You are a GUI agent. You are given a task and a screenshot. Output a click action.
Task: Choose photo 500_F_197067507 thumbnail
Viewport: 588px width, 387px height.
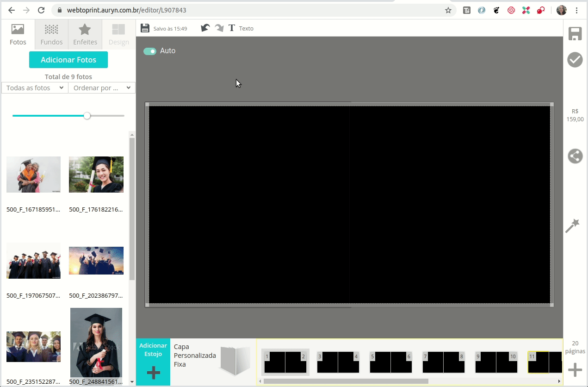pyautogui.click(x=33, y=261)
